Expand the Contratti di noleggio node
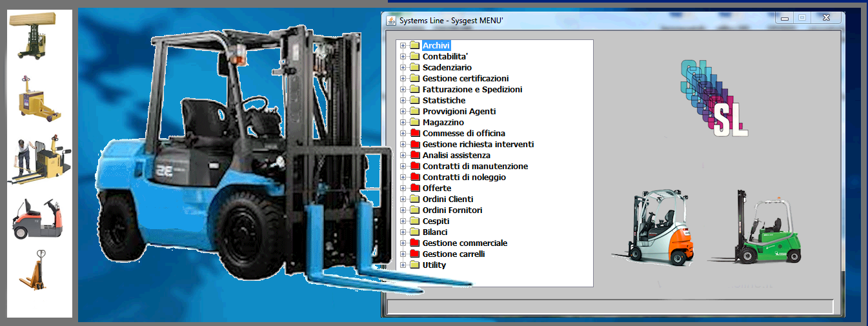 403,178
